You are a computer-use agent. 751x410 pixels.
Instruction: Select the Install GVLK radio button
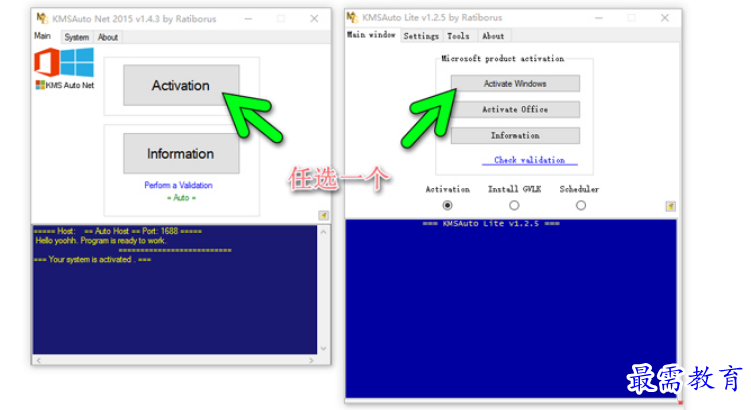pyautogui.click(x=514, y=205)
